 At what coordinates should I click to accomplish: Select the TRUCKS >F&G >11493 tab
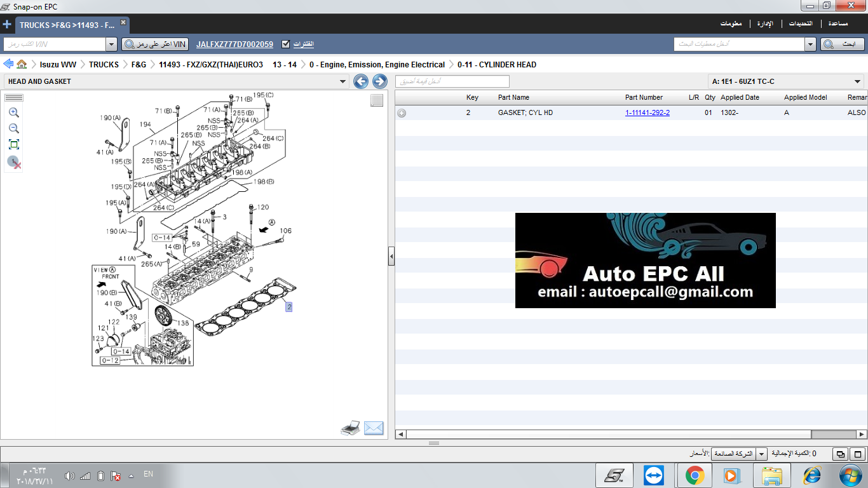[x=67, y=25]
